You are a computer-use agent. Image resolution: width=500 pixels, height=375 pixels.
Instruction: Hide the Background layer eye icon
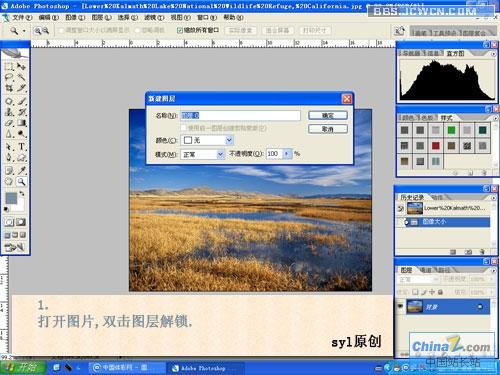tap(400, 306)
